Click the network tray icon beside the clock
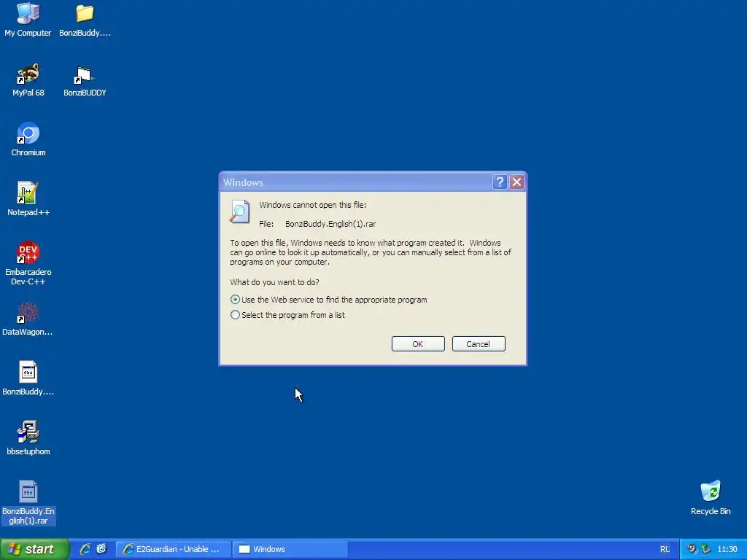This screenshot has height=560, width=747. (705, 549)
